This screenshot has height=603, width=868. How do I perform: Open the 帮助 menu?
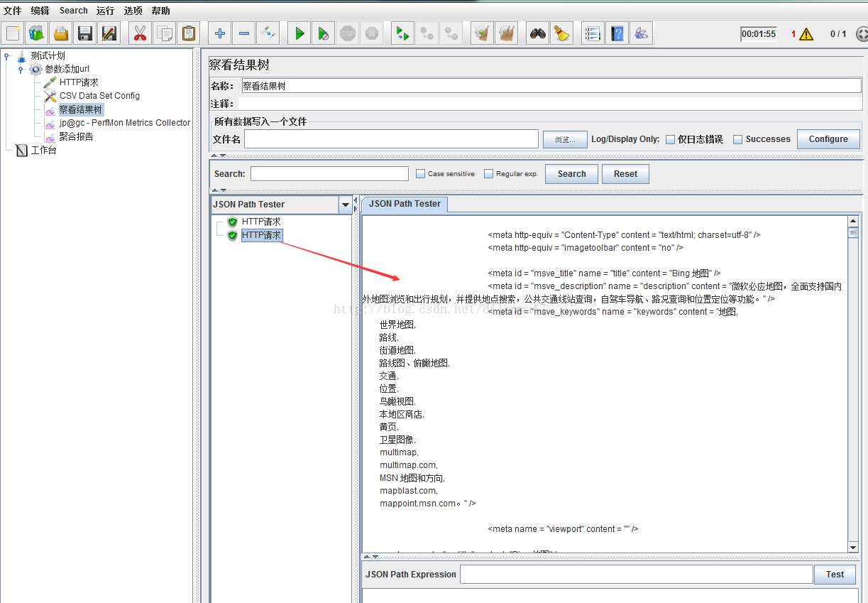click(160, 11)
